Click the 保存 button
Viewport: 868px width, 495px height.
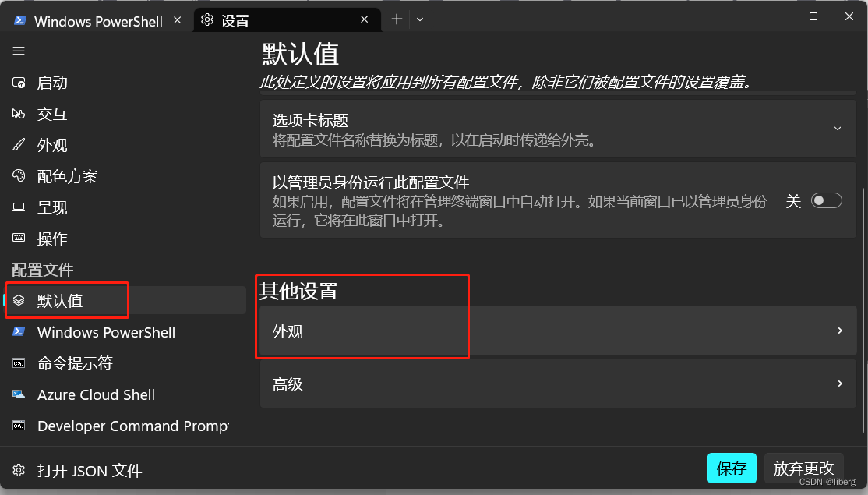point(732,468)
